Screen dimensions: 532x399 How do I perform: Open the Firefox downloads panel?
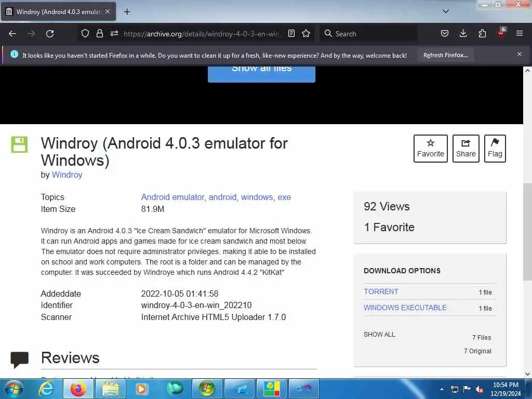pyautogui.click(x=463, y=33)
